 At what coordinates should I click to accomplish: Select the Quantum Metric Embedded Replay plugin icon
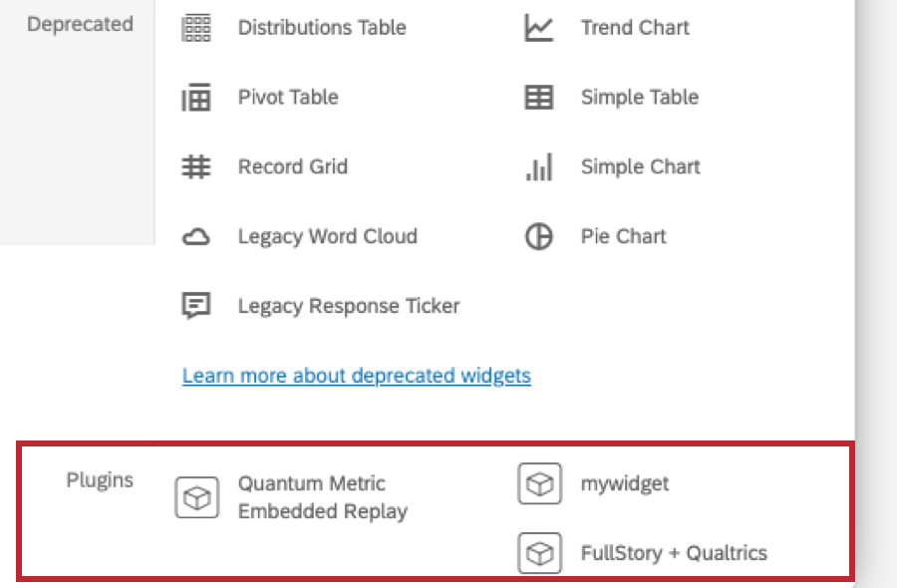[x=198, y=495]
